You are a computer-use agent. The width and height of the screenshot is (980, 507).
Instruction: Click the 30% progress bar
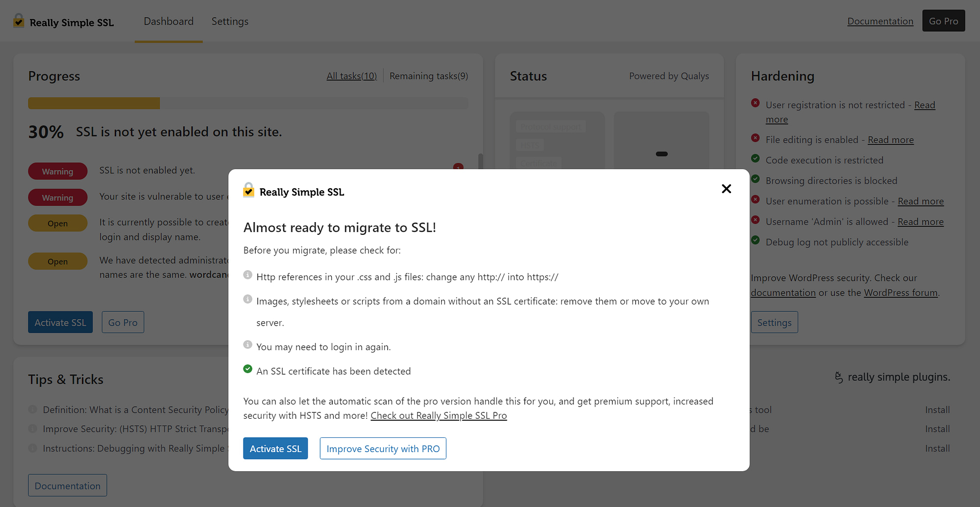(x=94, y=103)
